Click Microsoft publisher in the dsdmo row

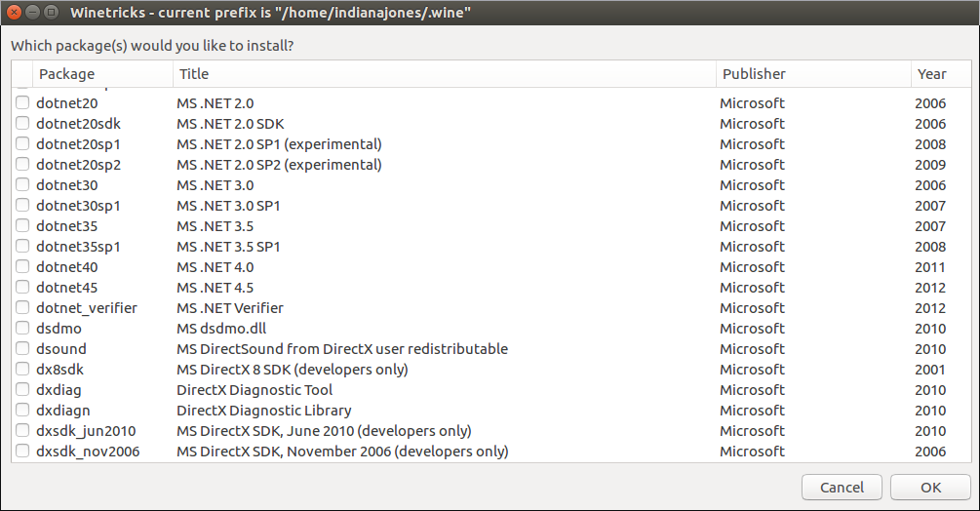tap(752, 329)
